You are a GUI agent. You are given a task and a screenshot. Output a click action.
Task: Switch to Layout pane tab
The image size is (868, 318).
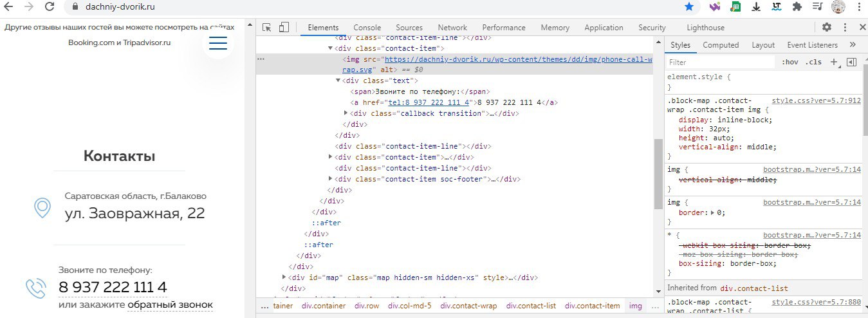[763, 45]
